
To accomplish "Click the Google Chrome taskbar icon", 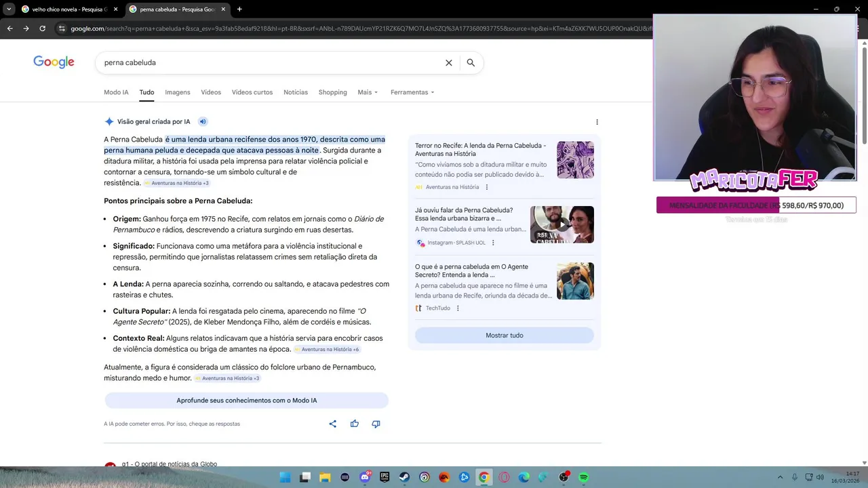I will pos(484,477).
